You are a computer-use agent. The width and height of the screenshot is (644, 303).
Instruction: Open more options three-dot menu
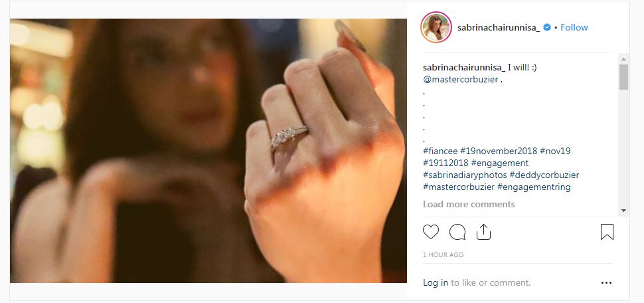pos(606,282)
